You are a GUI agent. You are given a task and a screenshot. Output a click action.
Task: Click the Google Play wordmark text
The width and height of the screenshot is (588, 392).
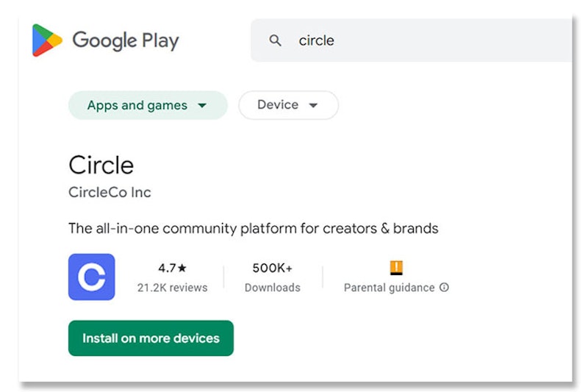tap(126, 40)
